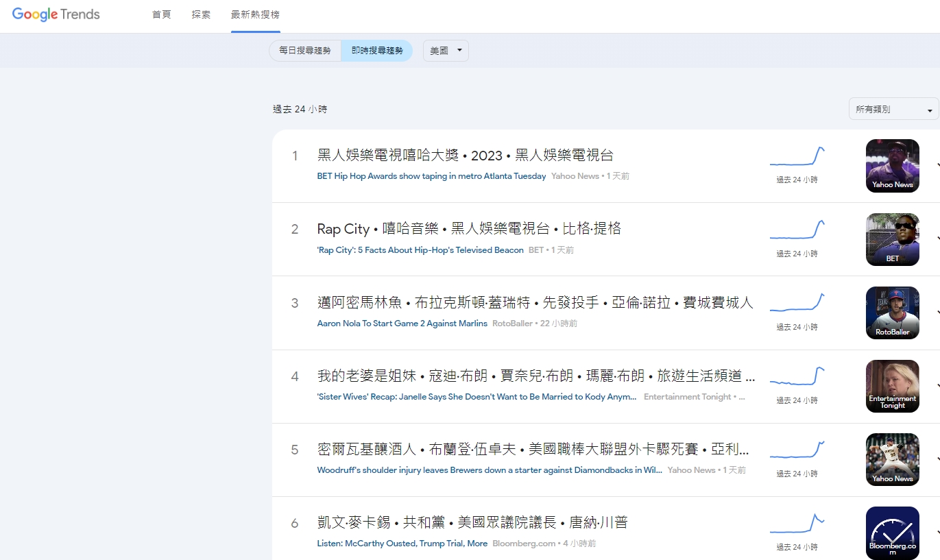Click the Google Trends logo

pyautogui.click(x=56, y=14)
